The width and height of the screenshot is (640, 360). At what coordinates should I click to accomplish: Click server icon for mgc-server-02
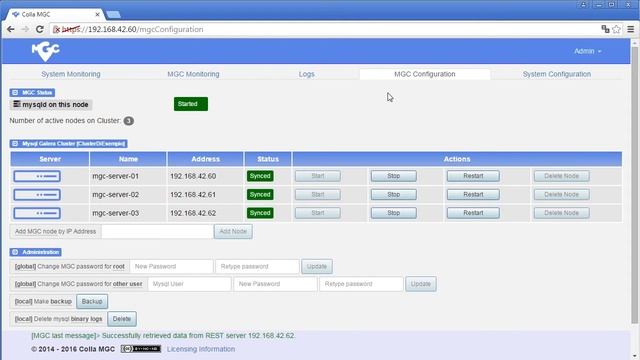coord(37,195)
